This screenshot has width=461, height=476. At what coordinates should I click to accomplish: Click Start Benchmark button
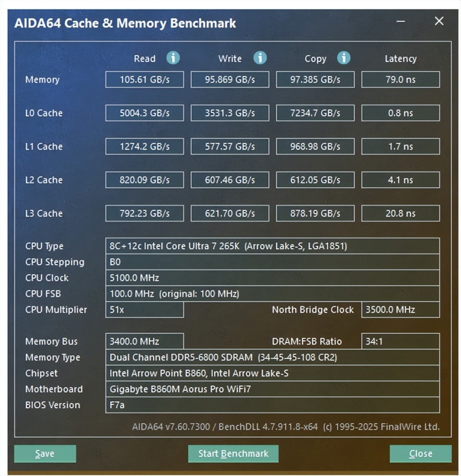pyautogui.click(x=233, y=453)
